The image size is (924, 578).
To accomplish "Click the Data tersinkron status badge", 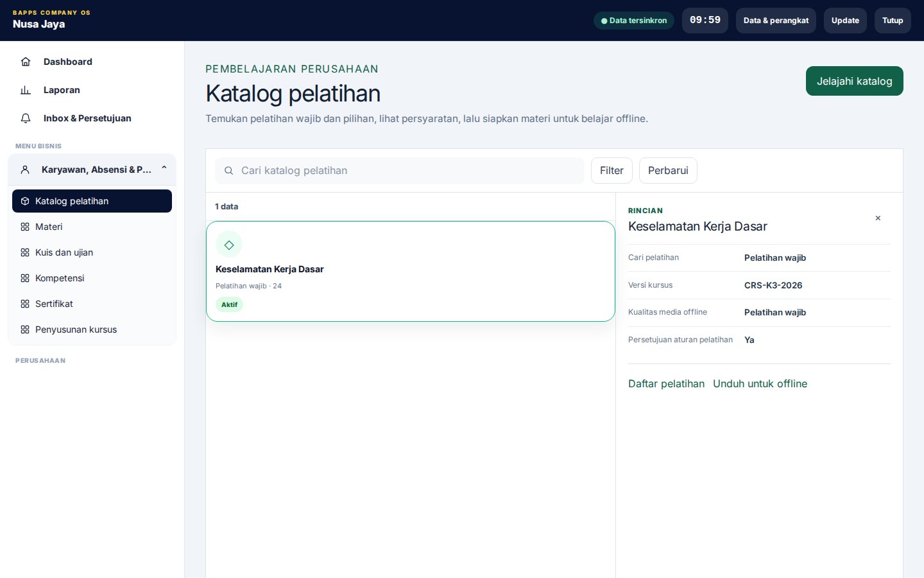I will pos(634,21).
